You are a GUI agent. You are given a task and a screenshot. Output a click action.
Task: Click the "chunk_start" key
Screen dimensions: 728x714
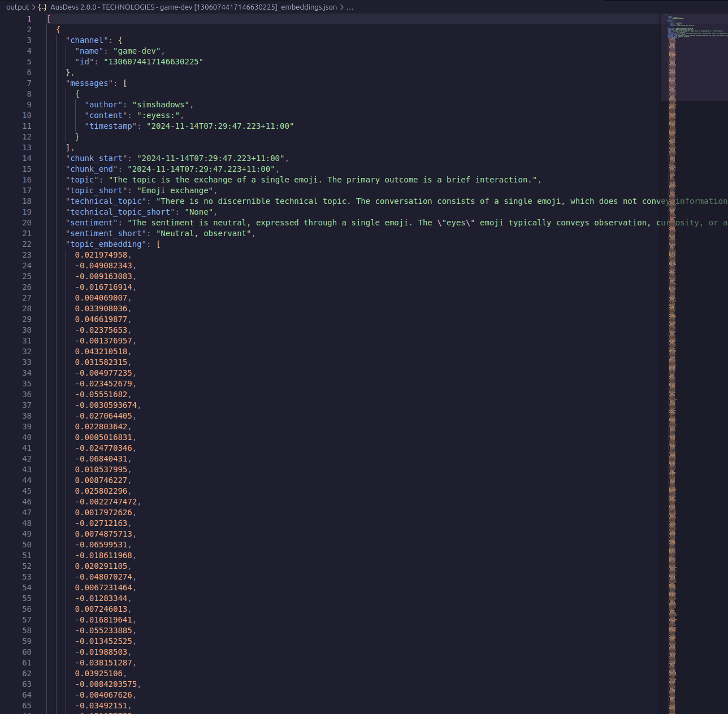click(96, 158)
